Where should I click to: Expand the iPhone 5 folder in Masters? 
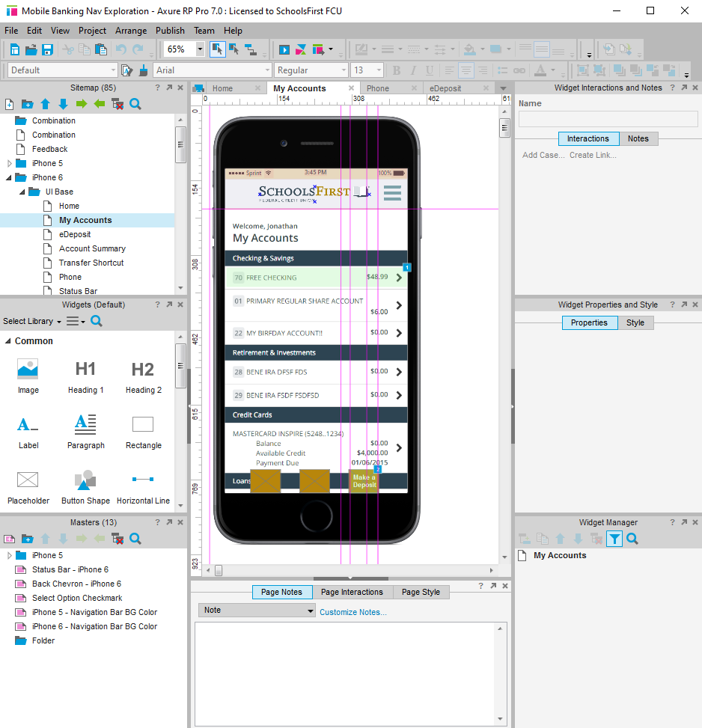point(9,554)
